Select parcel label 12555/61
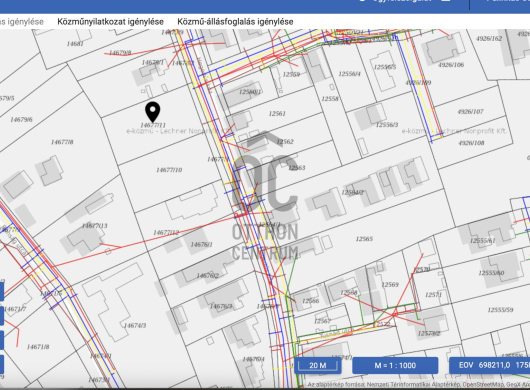The width and height of the screenshot is (530, 390). pyautogui.click(x=483, y=241)
